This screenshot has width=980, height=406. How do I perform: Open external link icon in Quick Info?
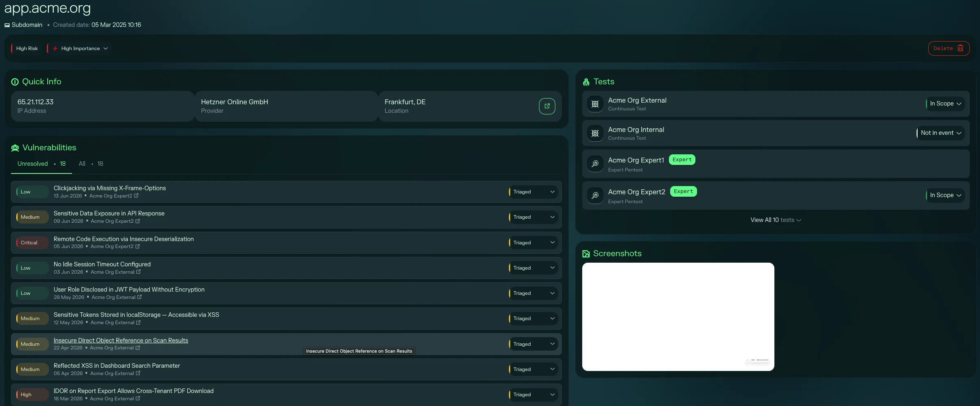[x=547, y=106]
